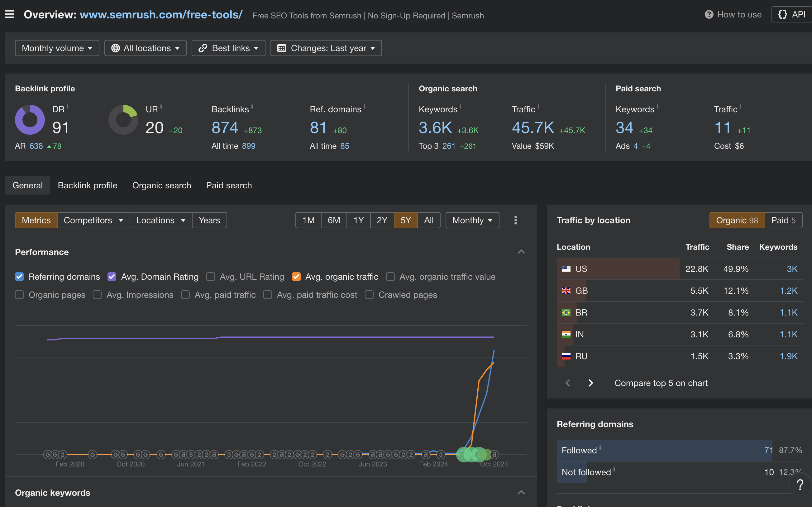812x507 pixels.
Task: Switch to the Paid search tab
Action: (x=229, y=186)
